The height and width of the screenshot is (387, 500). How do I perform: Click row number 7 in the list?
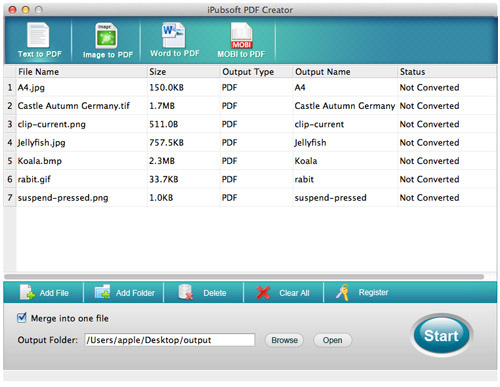(x=10, y=197)
